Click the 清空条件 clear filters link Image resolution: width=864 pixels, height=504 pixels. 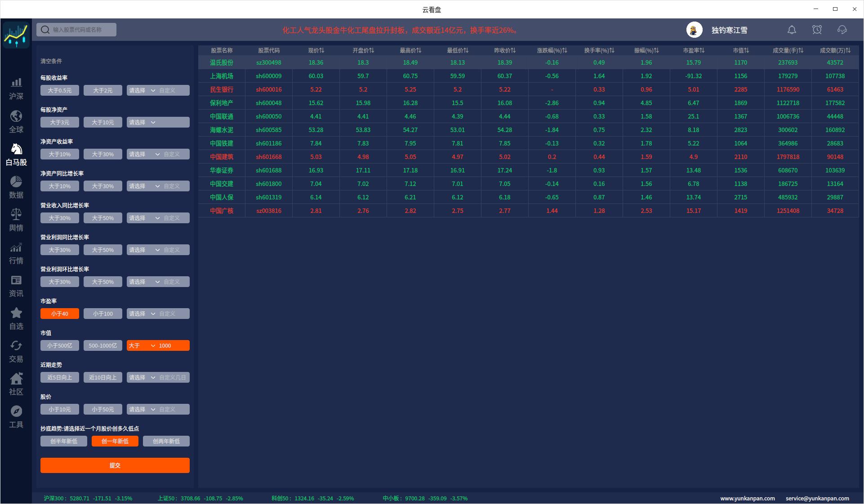pyautogui.click(x=51, y=61)
